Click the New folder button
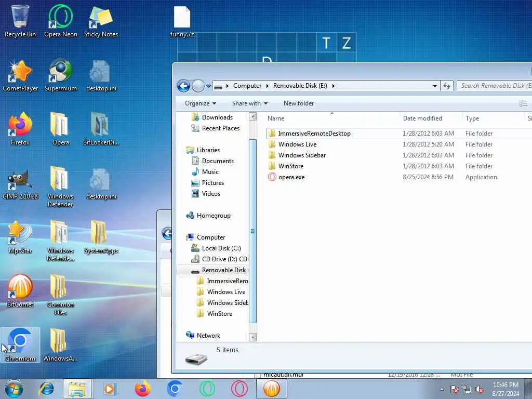The image size is (532, 399). point(299,103)
